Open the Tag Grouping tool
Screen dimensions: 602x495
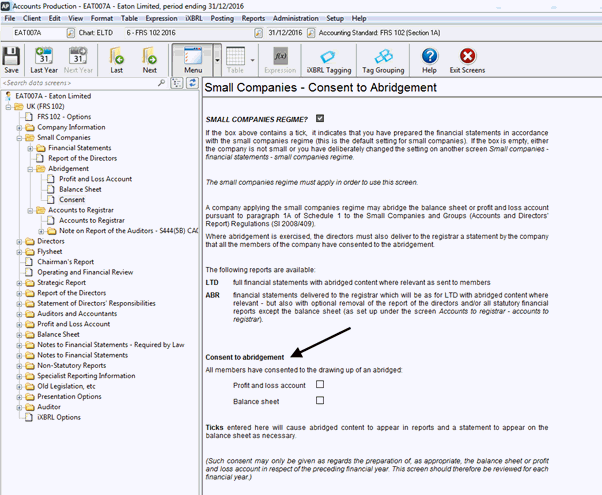[383, 60]
